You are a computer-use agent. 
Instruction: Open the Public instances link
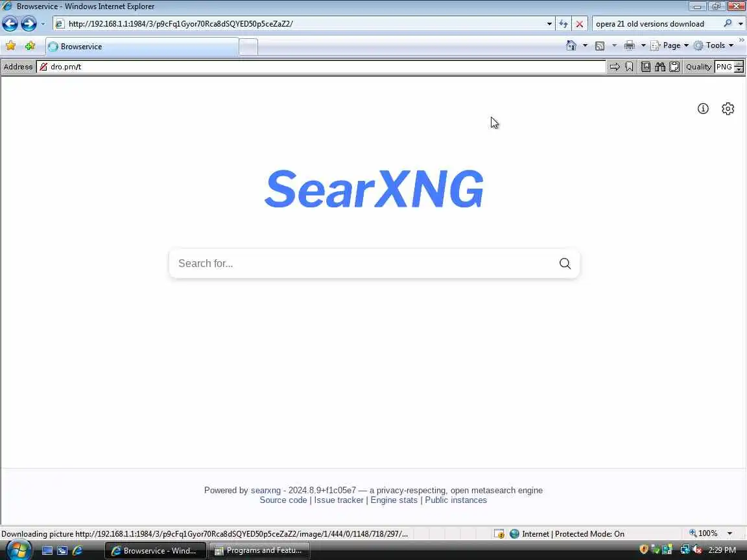pos(456,500)
